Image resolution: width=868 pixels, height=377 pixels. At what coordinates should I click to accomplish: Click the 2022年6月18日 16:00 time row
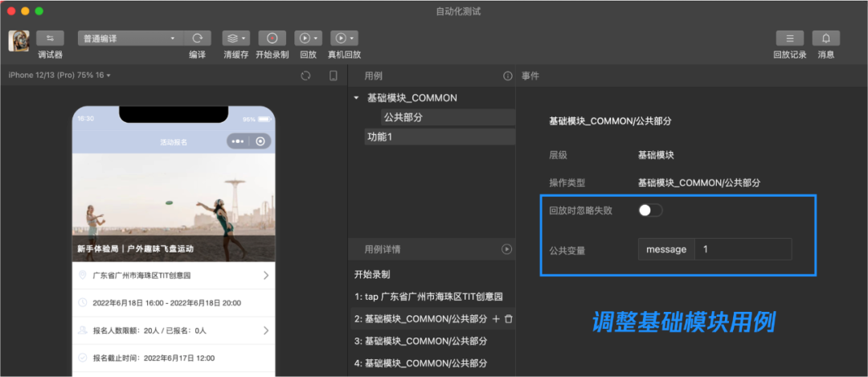(x=174, y=303)
